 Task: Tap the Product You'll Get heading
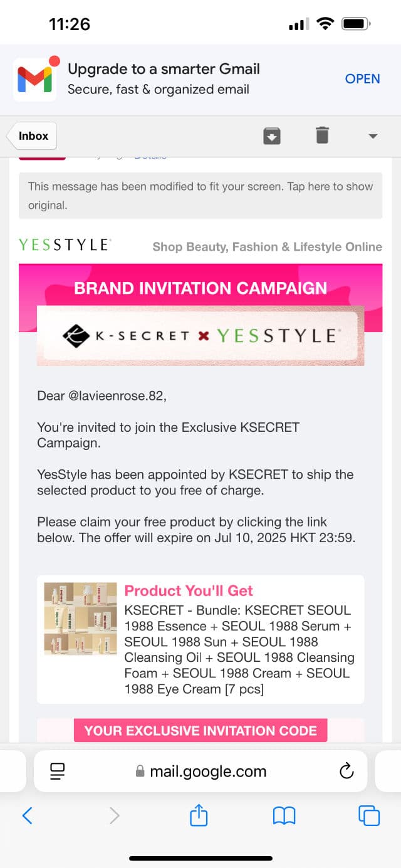point(189,591)
